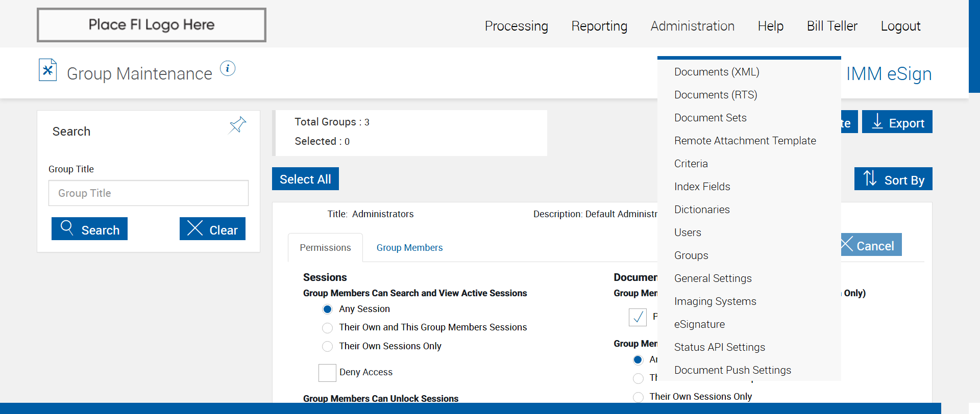Click the Select All button
Image resolution: width=980 pixels, height=414 pixels.
click(x=305, y=179)
